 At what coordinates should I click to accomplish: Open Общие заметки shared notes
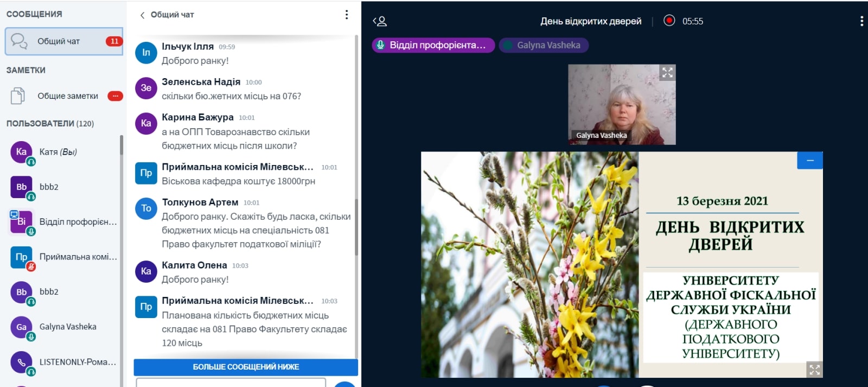click(x=64, y=96)
